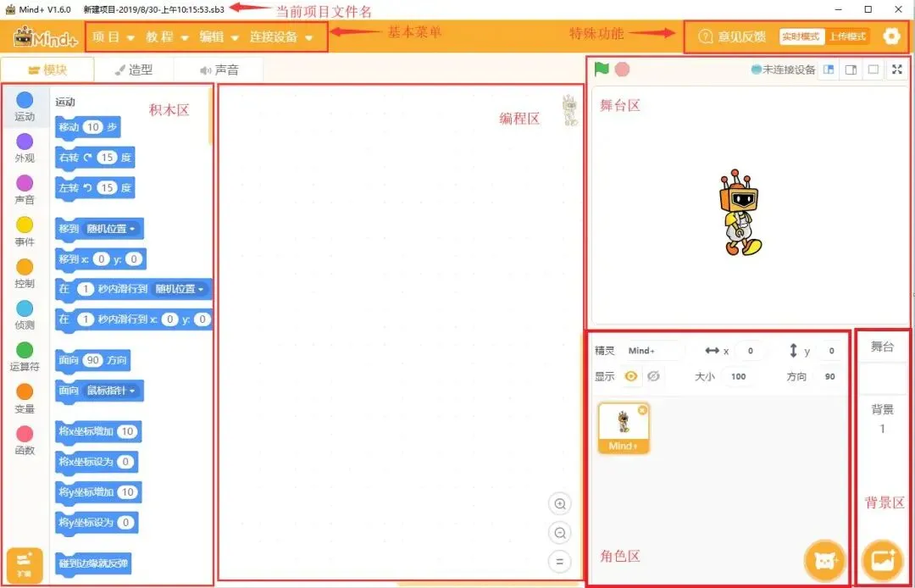This screenshot has height=588, width=915.
Task: Click the sprite name field Mind+
Action: [652, 351]
